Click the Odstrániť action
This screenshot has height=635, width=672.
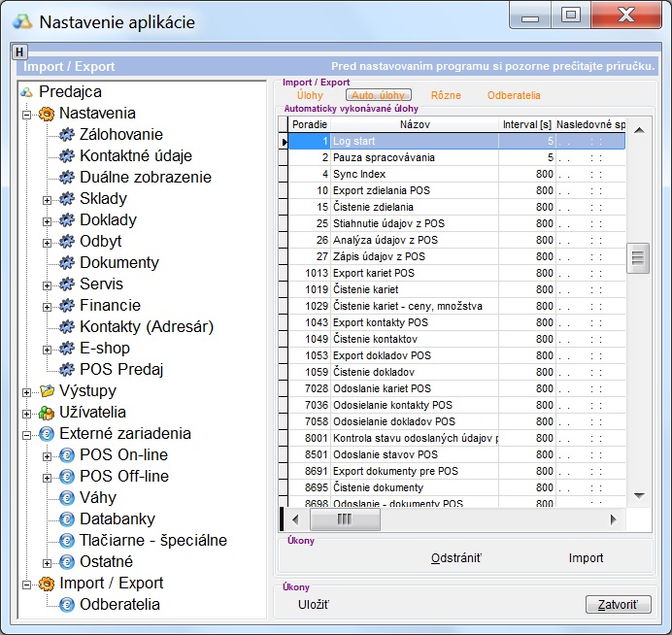pos(456,558)
